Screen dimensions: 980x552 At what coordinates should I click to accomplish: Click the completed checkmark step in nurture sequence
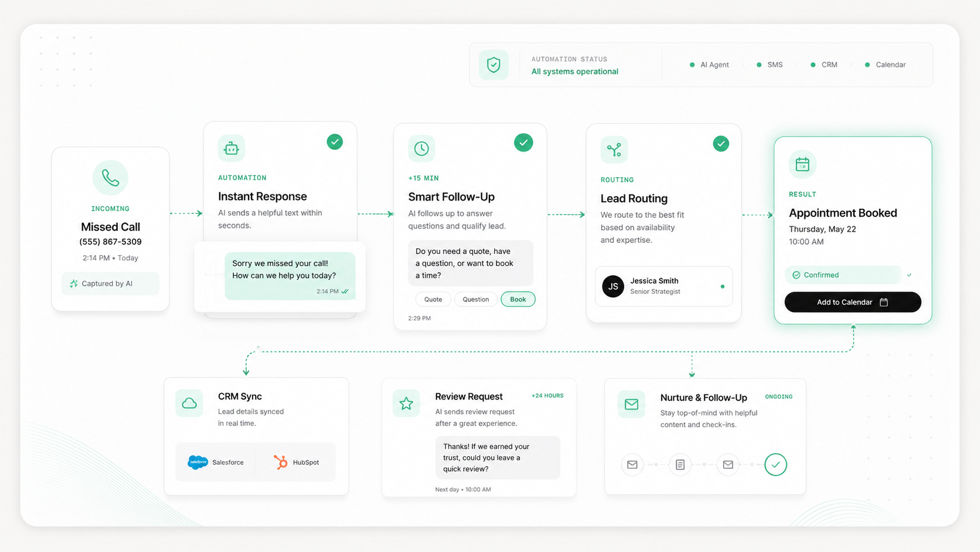tap(775, 465)
